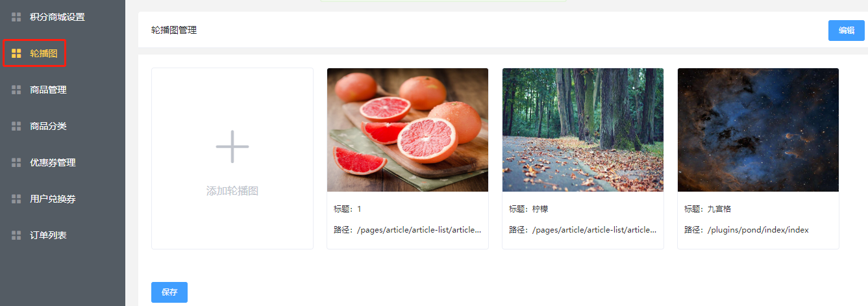868x306 pixels.
Task: Click the 添加轮播图 label
Action: (232, 191)
